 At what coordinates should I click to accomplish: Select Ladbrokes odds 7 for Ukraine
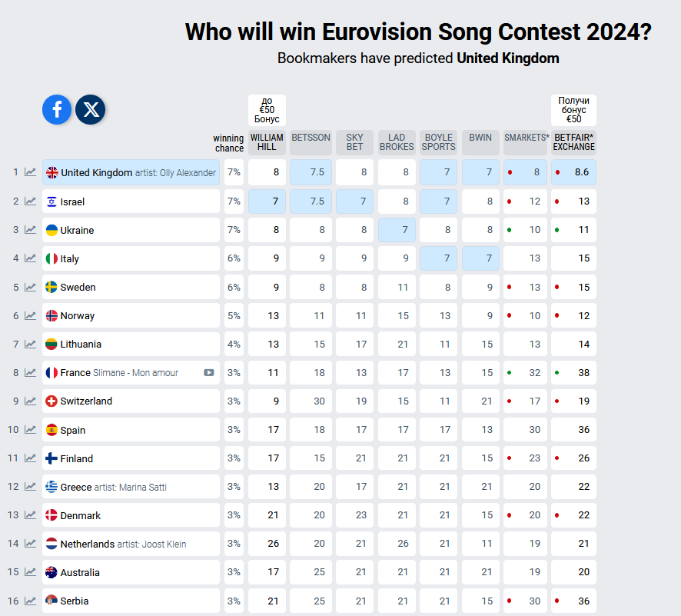tap(397, 230)
